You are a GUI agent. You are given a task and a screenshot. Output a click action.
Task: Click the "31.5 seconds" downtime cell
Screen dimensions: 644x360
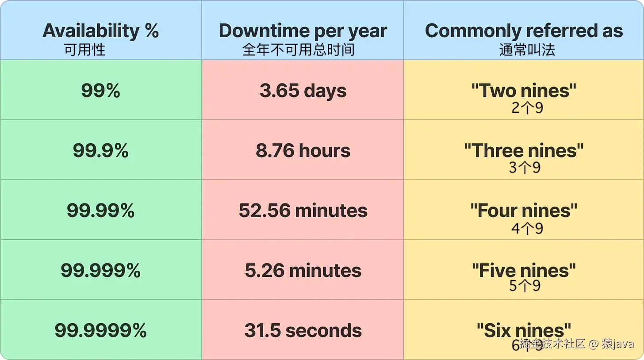click(x=303, y=330)
